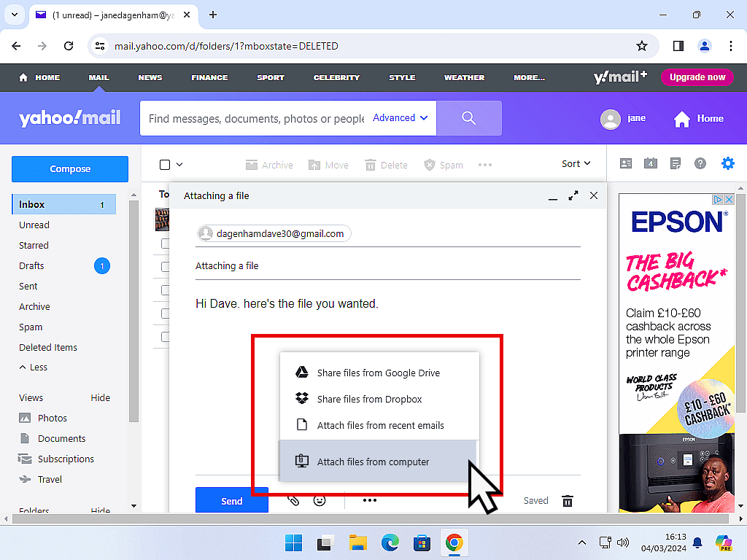Screen dimensions: 747x560
Task: Open the select-all checkbox dropdown arrow
Action: (x=179, y=165)
